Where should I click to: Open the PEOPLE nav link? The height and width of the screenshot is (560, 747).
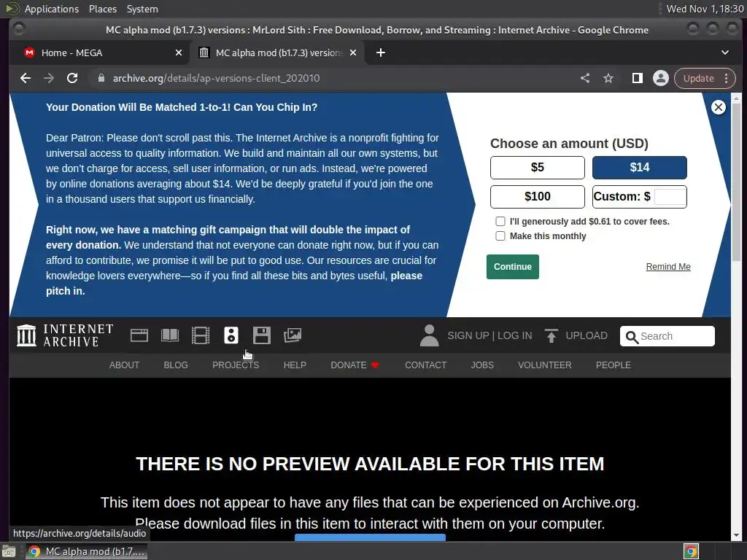pyautogui.click(x=613, y=365)
